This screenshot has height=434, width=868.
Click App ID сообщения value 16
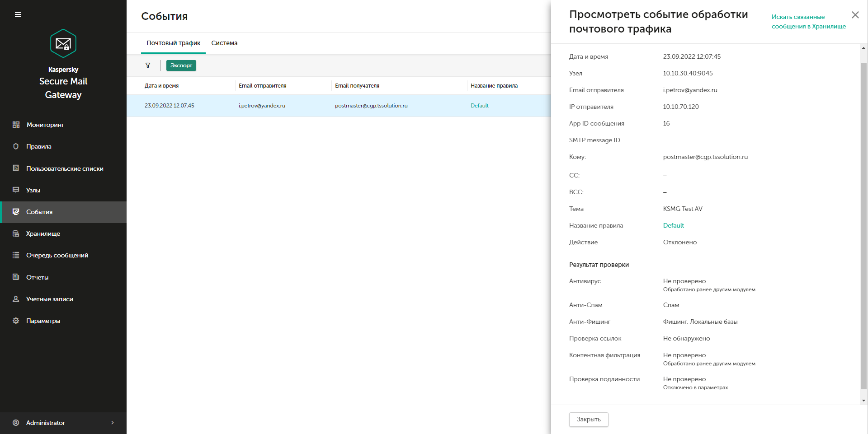[666, 123]
